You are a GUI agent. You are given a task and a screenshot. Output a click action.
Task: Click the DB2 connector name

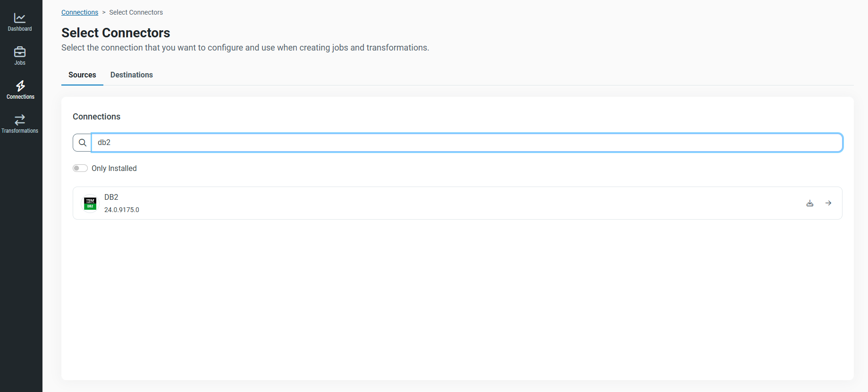(x=111, y=197)
